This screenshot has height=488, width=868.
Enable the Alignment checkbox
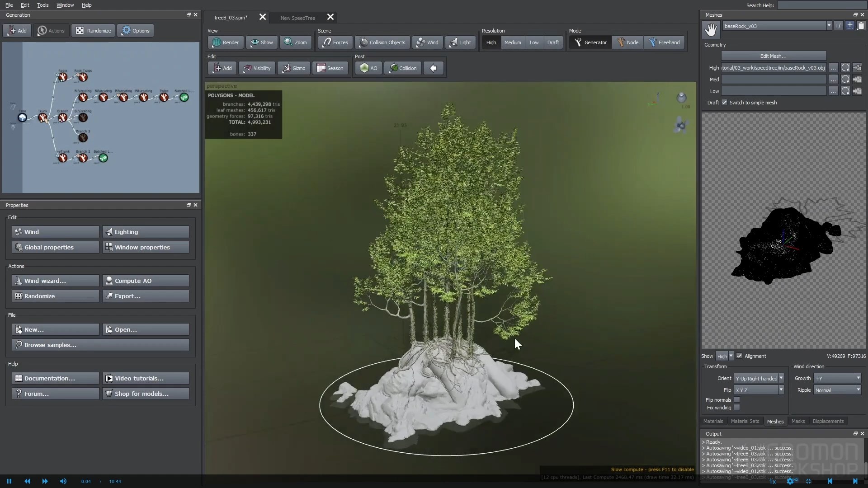(x=740, y=356)
